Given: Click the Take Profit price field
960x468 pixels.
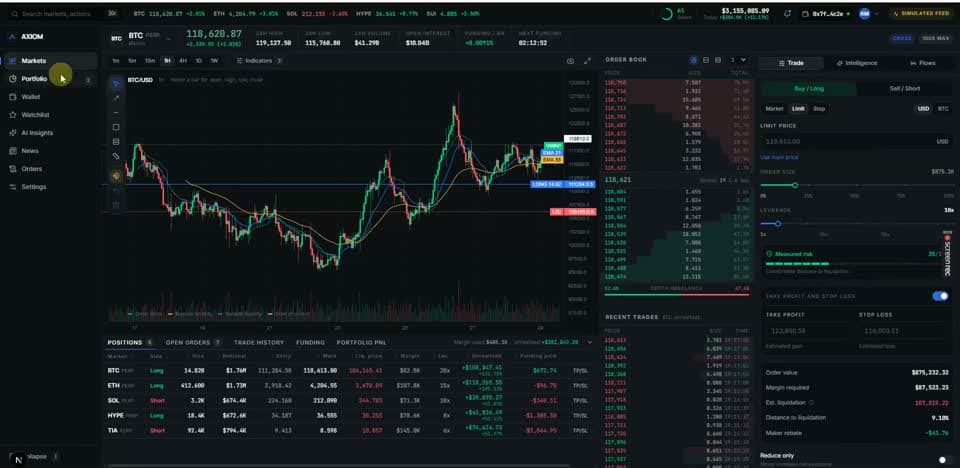Looking at the screenshot, I should point(807,331).
